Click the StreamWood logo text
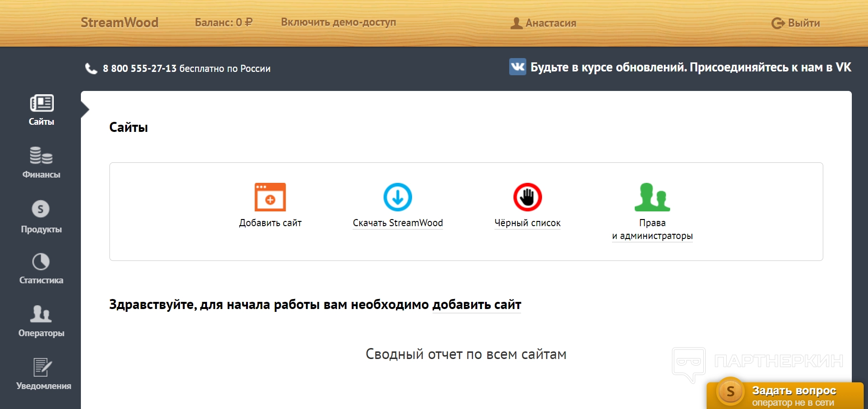Screen dimensions: 868x409 point(119,22)
